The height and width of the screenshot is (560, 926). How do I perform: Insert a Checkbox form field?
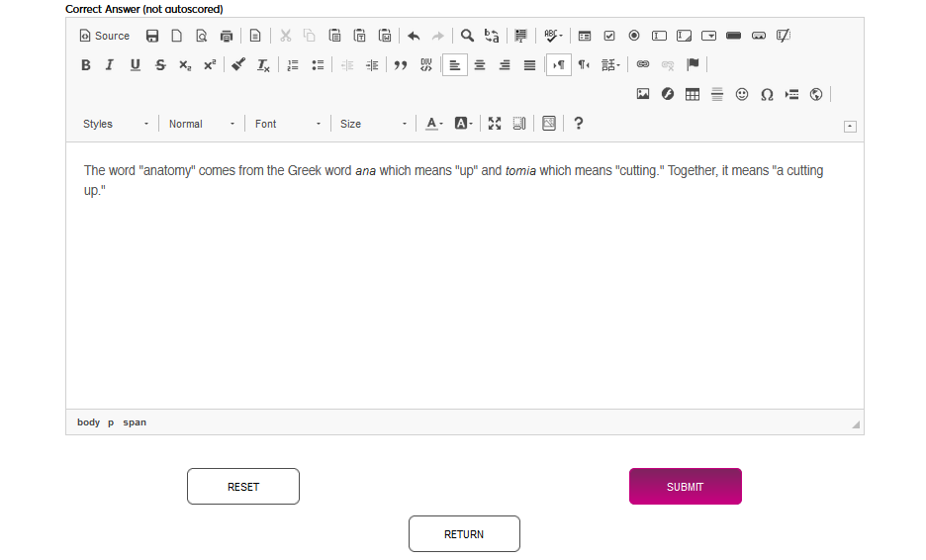pos(609,36)
